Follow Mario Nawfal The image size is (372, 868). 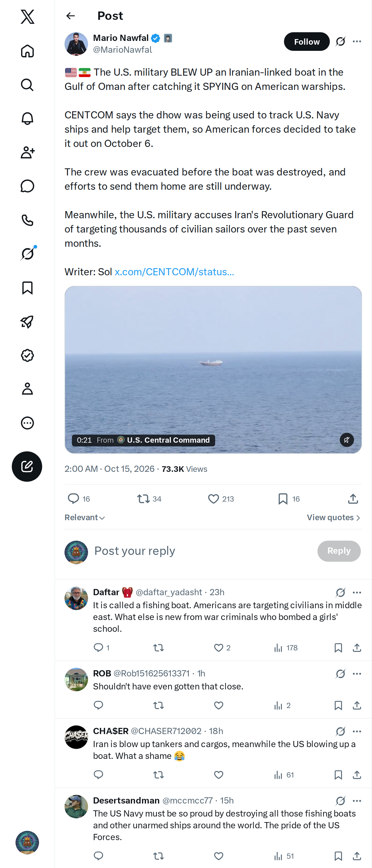point(307,42)
